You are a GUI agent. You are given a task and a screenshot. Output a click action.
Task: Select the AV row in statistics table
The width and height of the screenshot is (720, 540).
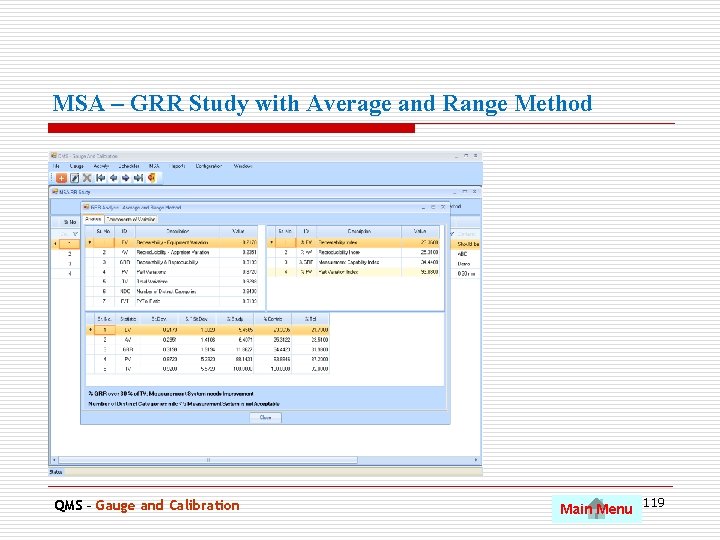(x=208, y=340)
